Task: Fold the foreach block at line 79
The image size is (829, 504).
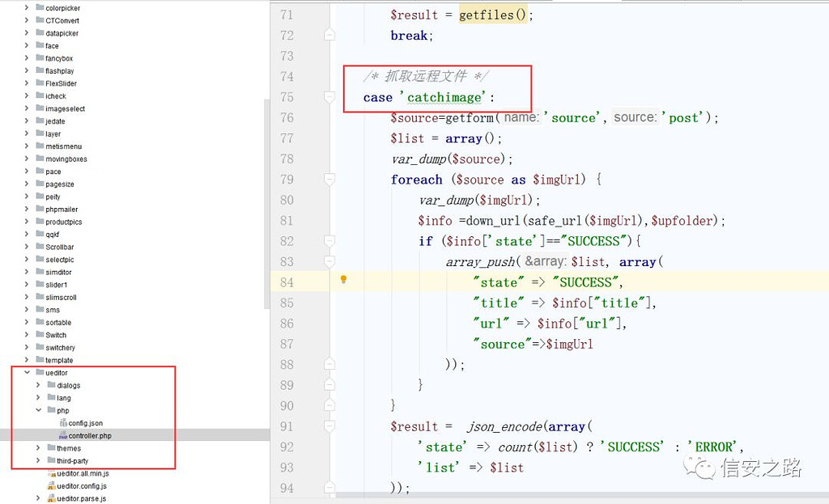Action: click(329, 180)
